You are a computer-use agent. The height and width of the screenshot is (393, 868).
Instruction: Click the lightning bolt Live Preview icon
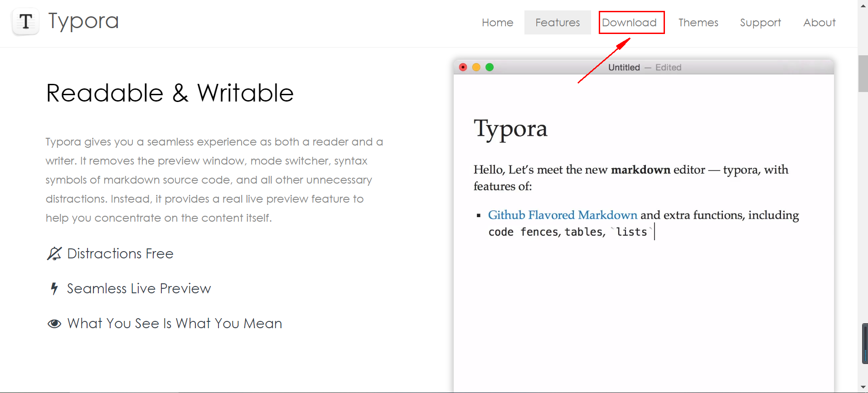point(54,288)
